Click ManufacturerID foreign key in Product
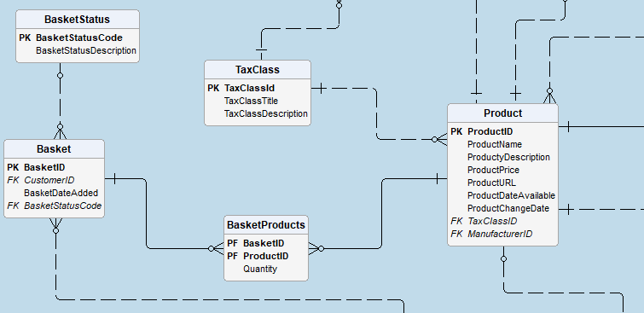Screen dimensions: 644x313 point(500,235)
